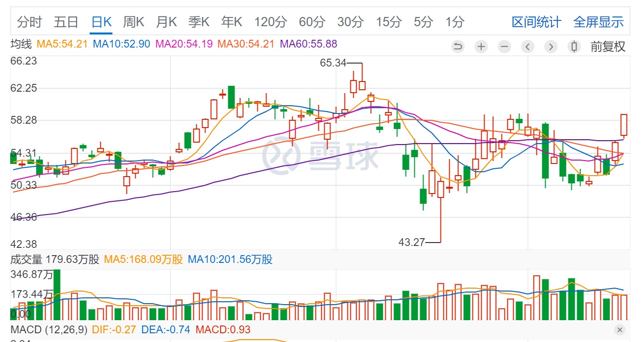Open the 前复权 adjustment dropdown

click(608, 47)
